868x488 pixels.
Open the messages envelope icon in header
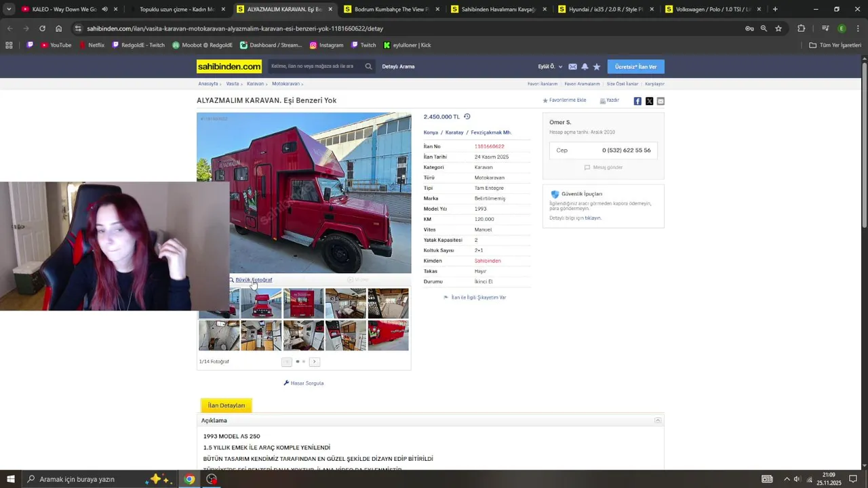click(572, 66)
